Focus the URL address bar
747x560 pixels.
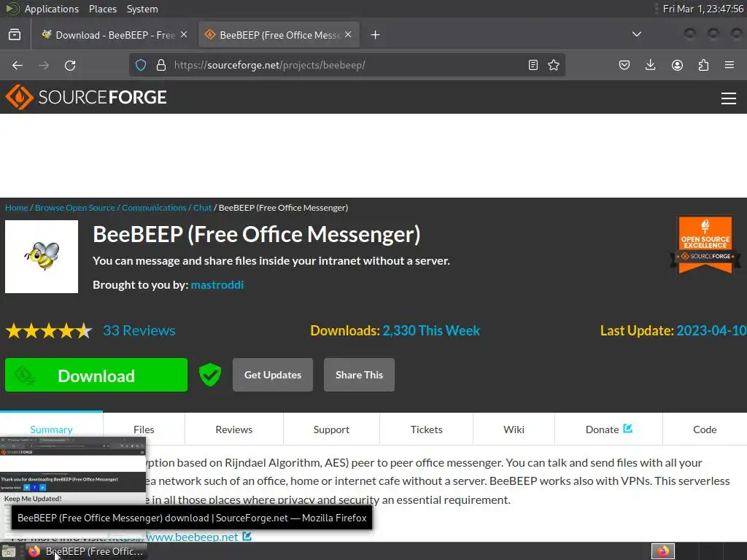click(348, 65)
